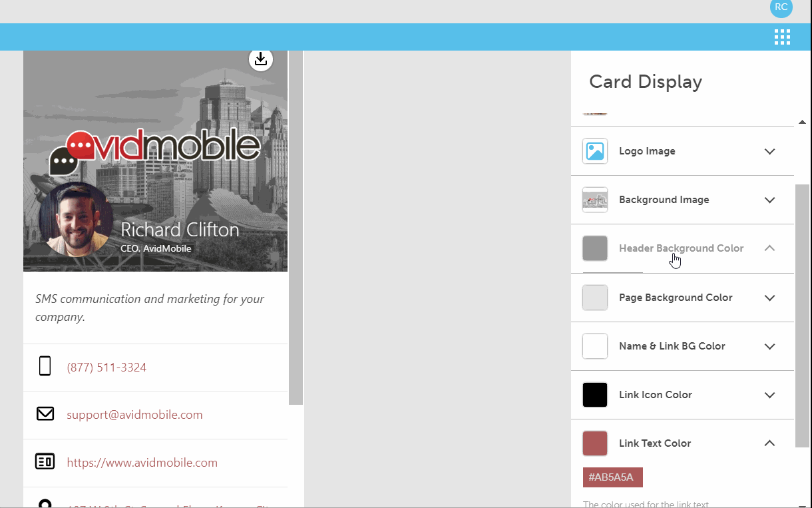The height and width of the screenshot is (508, 812).
Task: Click the Background Image thumbnail
Action: tap(595, 200)
